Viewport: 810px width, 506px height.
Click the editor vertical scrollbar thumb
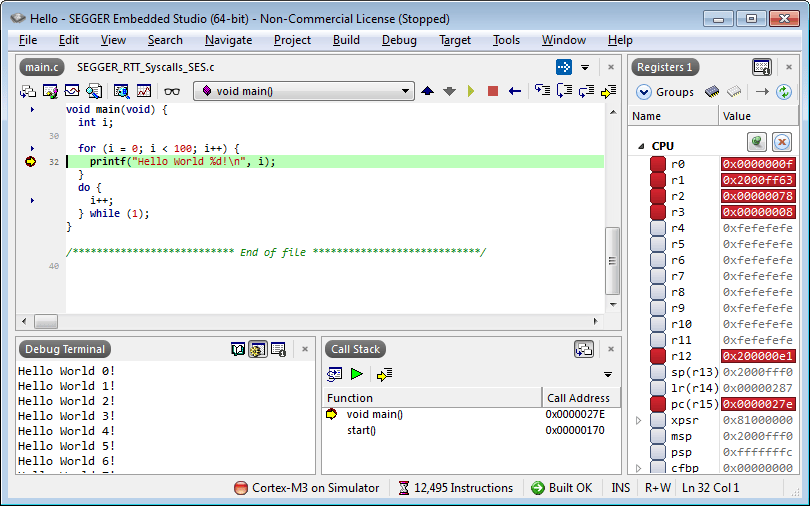pos(612,261)
